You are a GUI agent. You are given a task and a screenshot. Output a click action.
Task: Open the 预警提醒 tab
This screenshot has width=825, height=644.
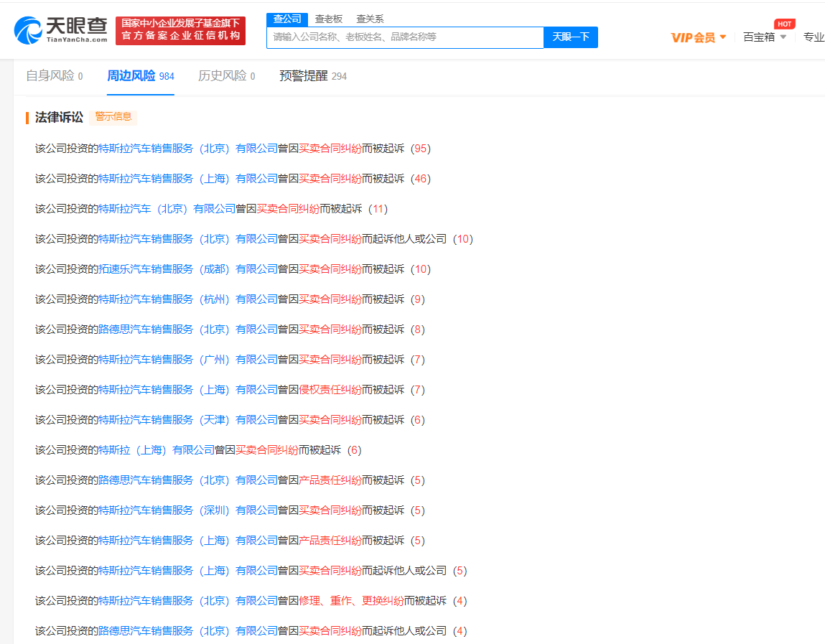pos(313,76)
